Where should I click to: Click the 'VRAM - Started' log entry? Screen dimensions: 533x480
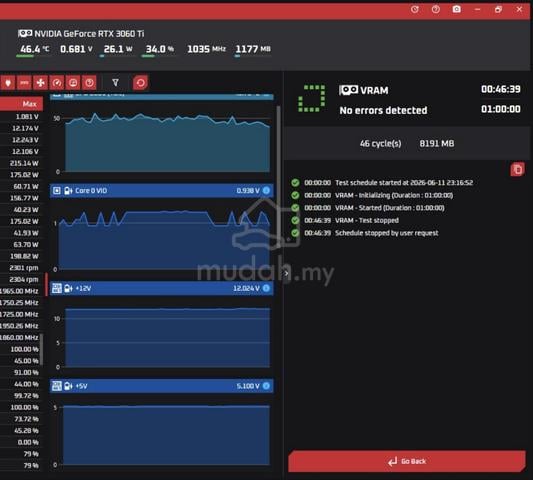pos(368,208)
